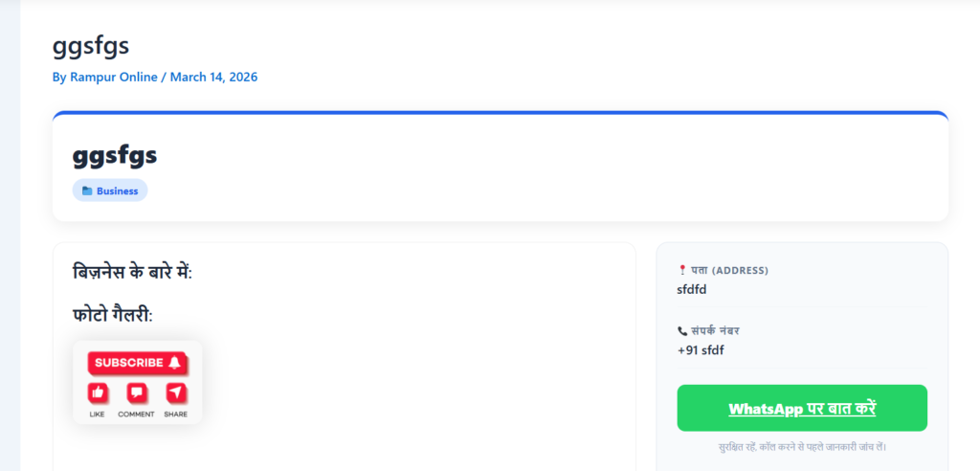Screen dimensions: 980x471
Task: Click the address value sfdfd
Action: (x=691, y=289)
